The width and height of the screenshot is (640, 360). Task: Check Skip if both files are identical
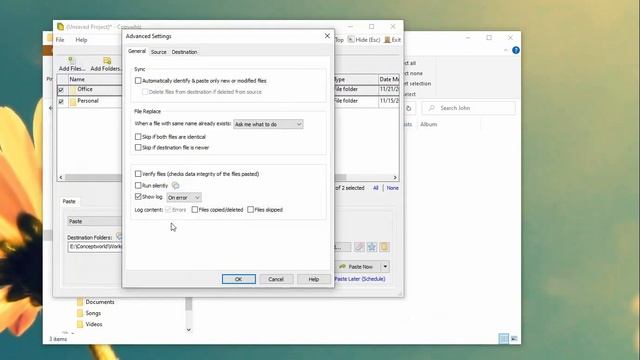(x=138, y=137)
